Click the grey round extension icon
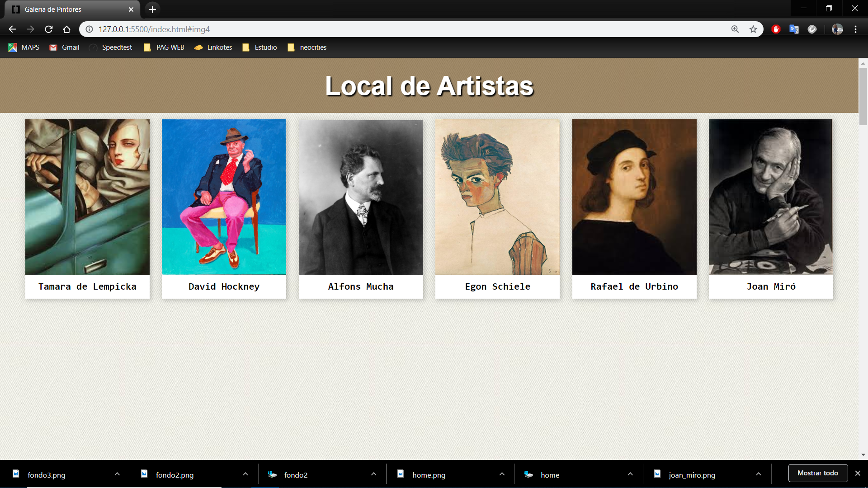This screenshot has width=868, height=488. tap(812, 29)
